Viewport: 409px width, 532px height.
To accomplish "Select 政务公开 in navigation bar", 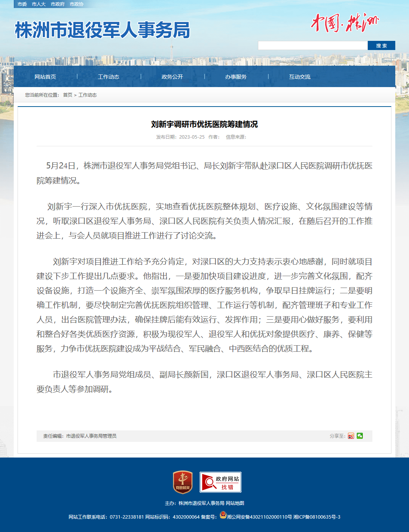I will pyautogui.click(x=172, y=77).
